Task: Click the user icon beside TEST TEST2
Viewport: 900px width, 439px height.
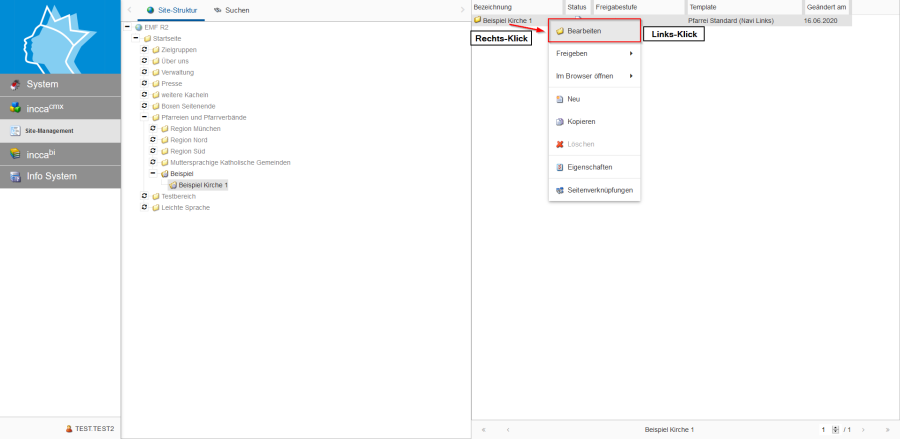Action: (x=69, y=428)
